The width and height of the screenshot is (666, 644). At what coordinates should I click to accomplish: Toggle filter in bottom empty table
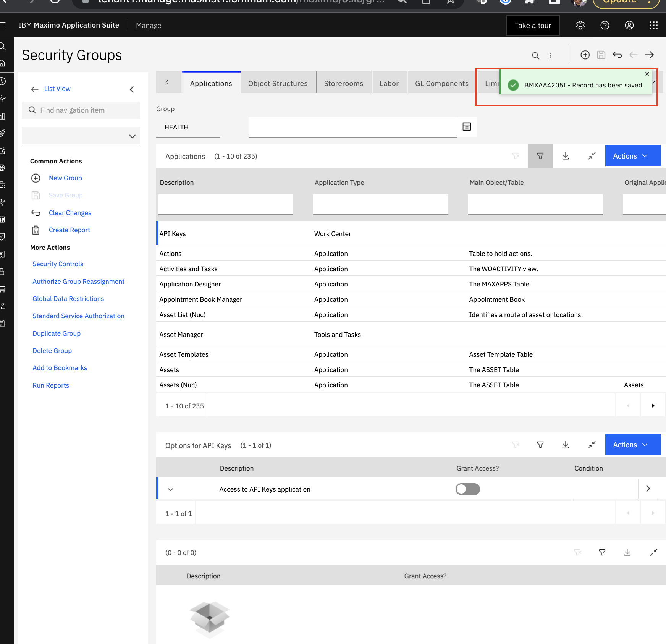pos(602,552)
